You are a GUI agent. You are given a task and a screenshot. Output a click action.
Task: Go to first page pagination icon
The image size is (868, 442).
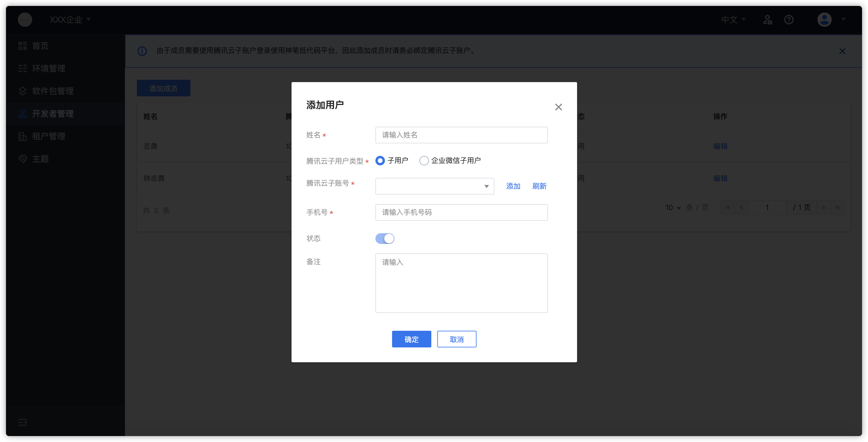click(x=727, y=208)
